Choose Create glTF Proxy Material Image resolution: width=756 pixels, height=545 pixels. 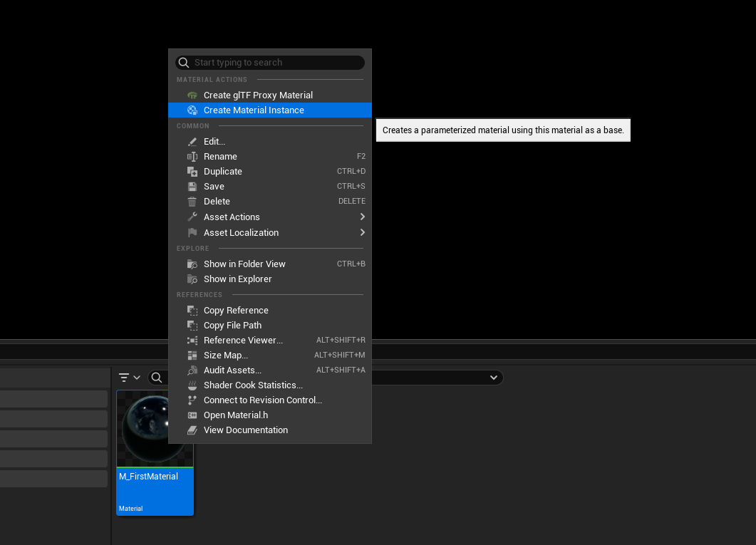click(270, 95)
